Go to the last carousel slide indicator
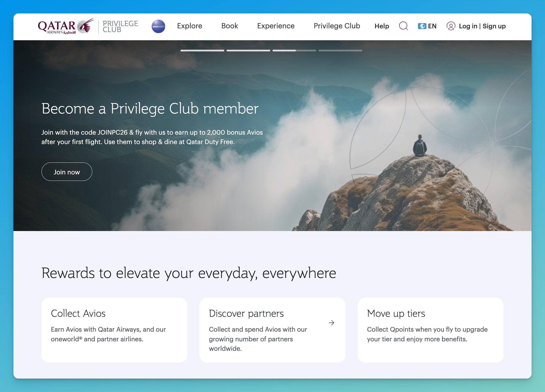 click(x=340, y=51)
